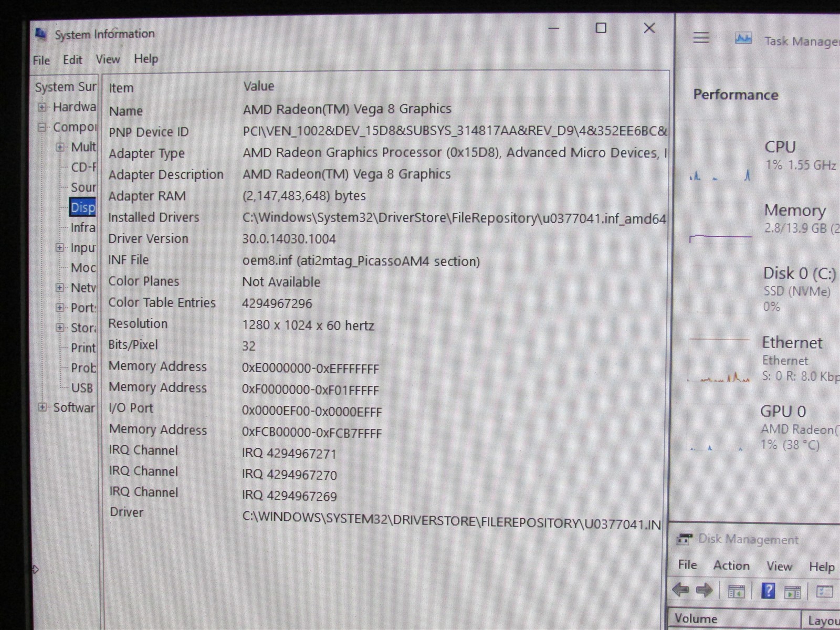
Task: Click the System Information title bar icon
Action: tap(41, 34)
